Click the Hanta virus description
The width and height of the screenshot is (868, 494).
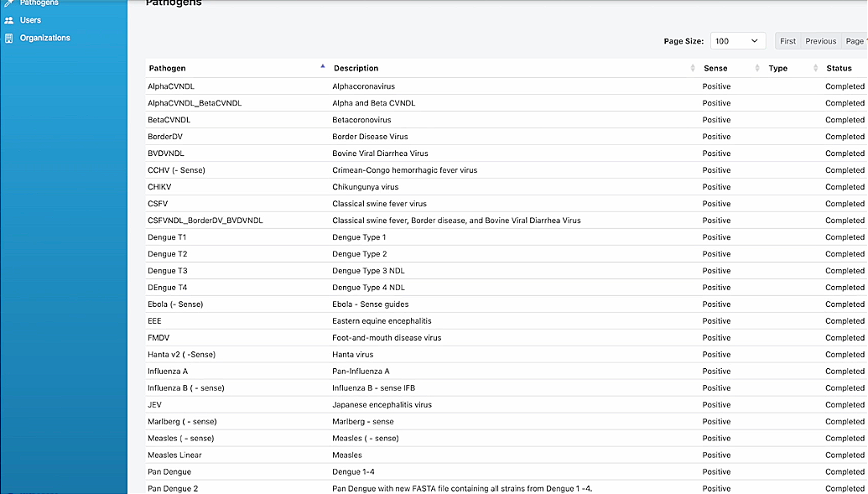click(x=352, y=355)
